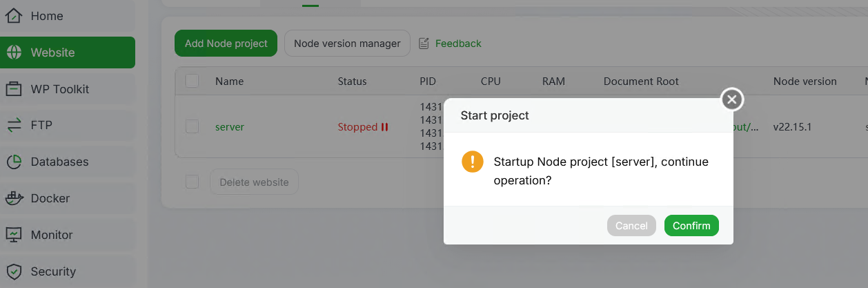The image size is (868, 288).
Task: Click the WP Toolkit icon
Action: pyautogui.click(x=14, y=89)
